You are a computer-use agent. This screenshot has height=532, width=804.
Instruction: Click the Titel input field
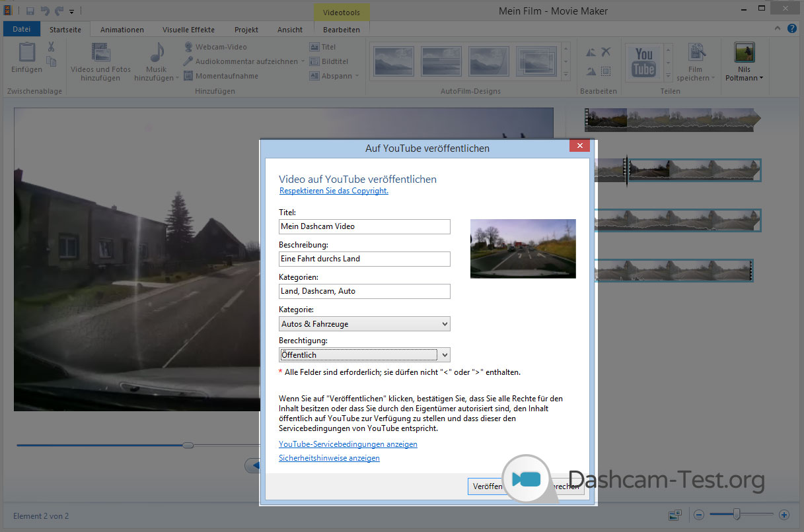point(365,226)
